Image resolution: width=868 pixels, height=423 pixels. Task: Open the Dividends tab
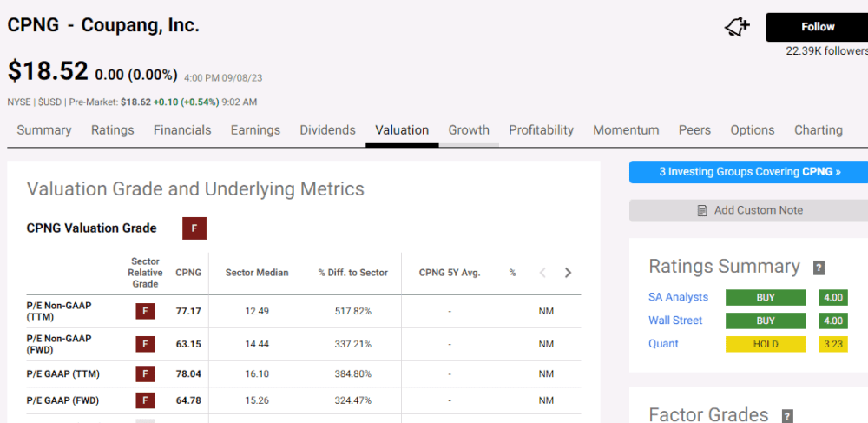(x=328, y=130)
